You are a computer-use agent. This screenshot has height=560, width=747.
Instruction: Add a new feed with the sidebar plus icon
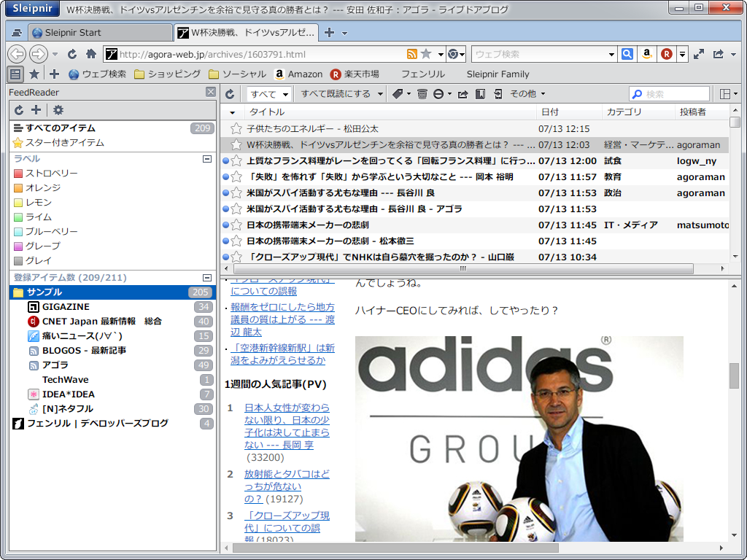tap(36, 110)
